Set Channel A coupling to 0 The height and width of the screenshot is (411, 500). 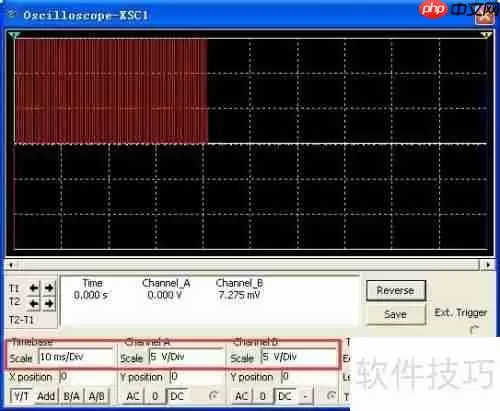[155, 396]
